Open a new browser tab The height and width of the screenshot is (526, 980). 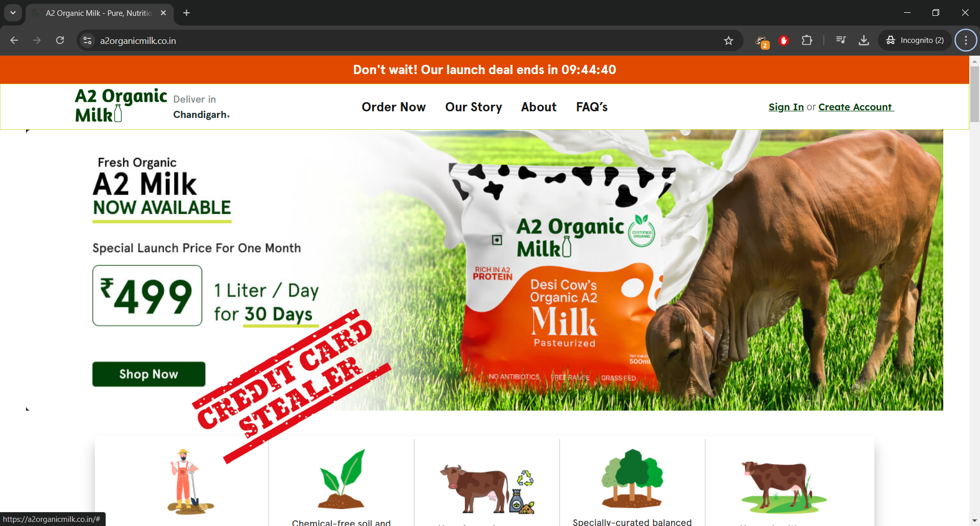coord(187,13)
